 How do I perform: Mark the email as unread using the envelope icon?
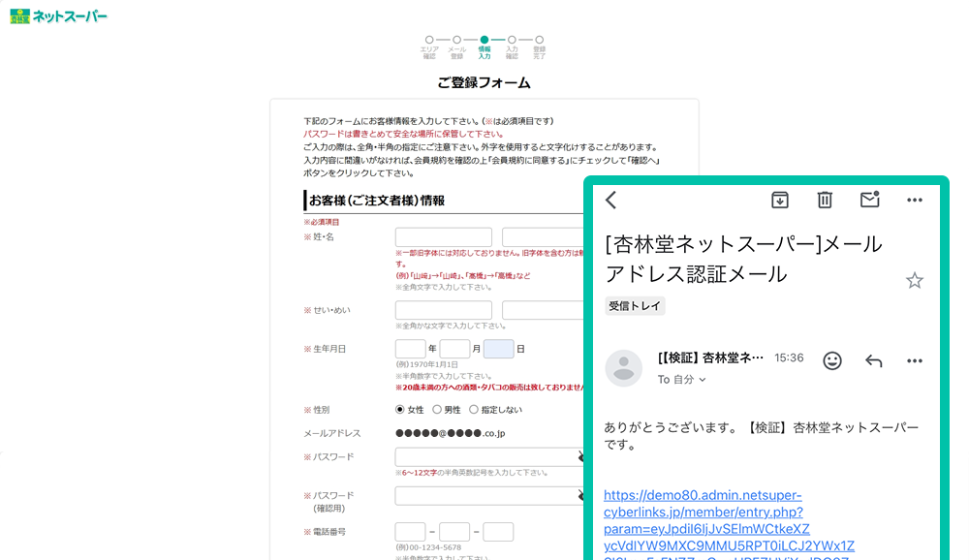coord(869,199)
